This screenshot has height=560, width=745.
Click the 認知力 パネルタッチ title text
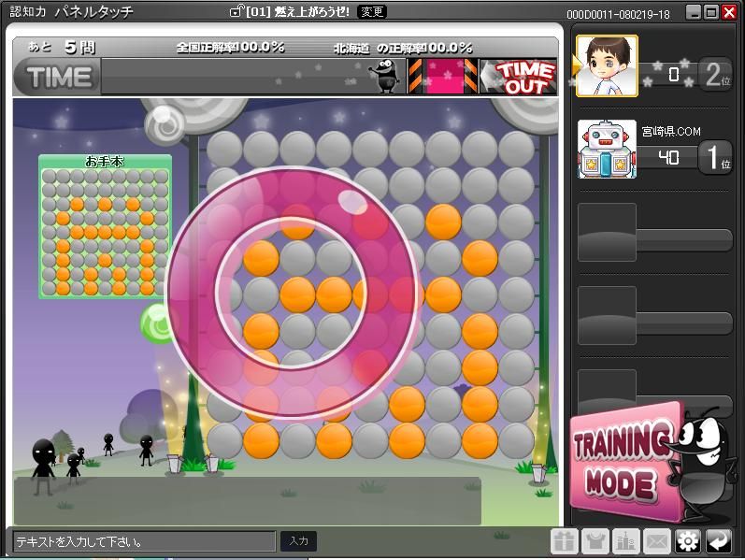coord(71,11)
